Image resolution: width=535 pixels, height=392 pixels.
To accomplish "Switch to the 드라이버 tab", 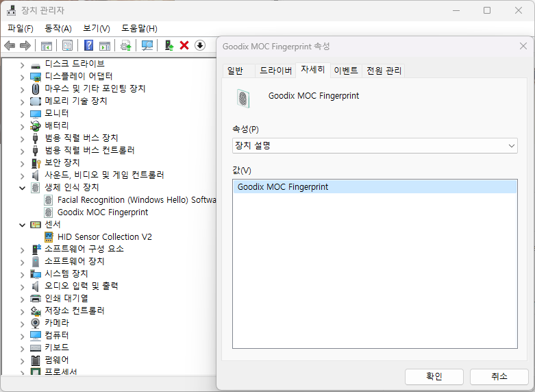I will click(275, 71).
